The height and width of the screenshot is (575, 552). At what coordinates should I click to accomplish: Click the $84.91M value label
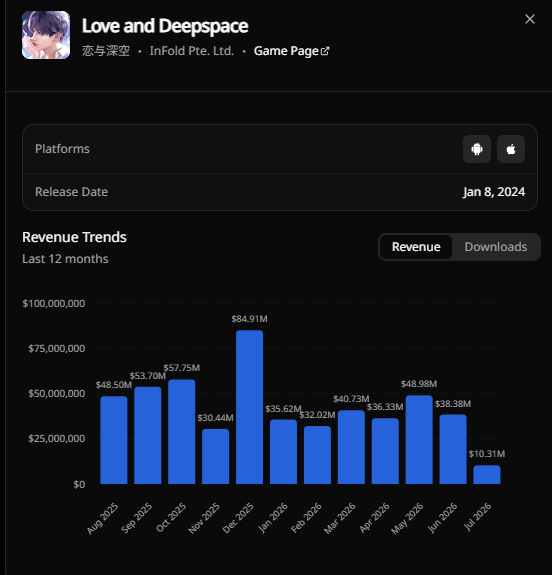coord(249,319)
